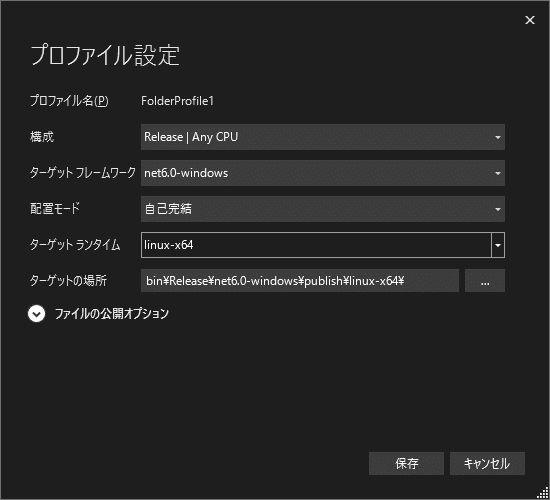The image size is (550, 500).
Task: Click the ファイルの公開オプション label text
Action: click(x=112, y=314)
